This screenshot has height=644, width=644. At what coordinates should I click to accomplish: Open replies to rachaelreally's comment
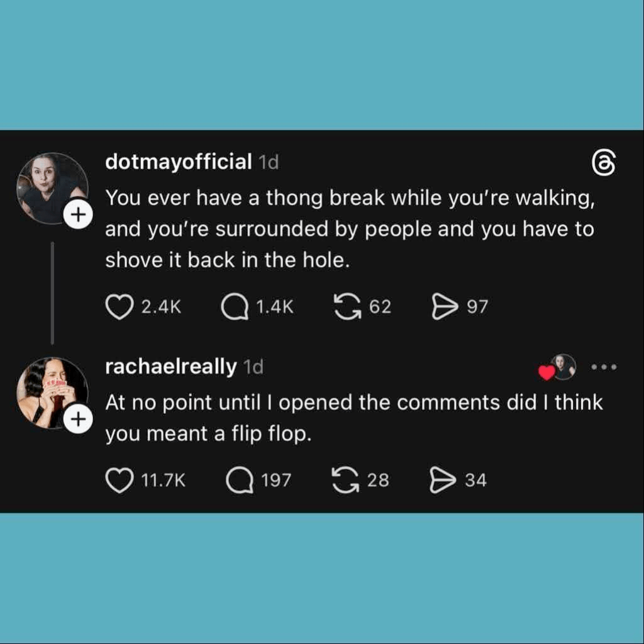click(239, 481)
